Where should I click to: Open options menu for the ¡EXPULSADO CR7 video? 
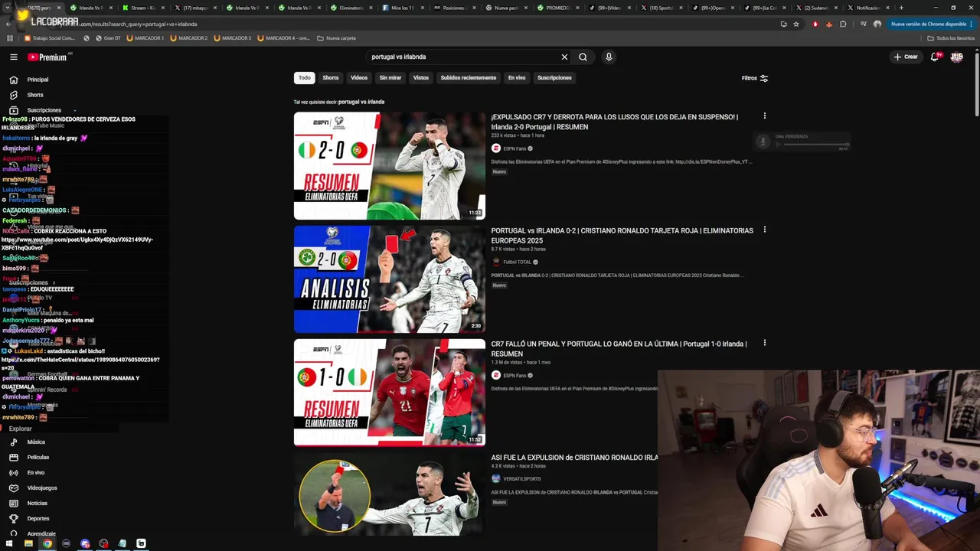[764, 116]
